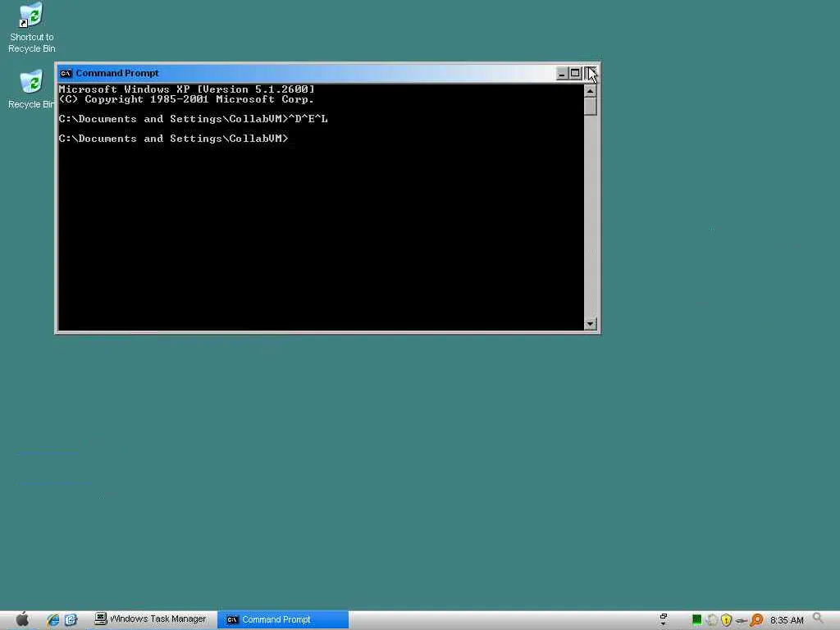Click the safely remove hardware tray icon
The image size is (840, 630).
741,620
